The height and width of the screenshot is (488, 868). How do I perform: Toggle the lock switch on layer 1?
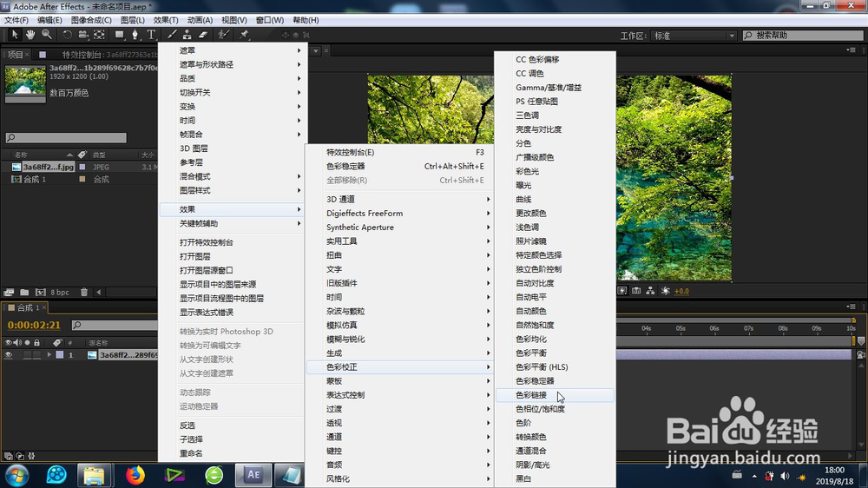click(36, 355)
